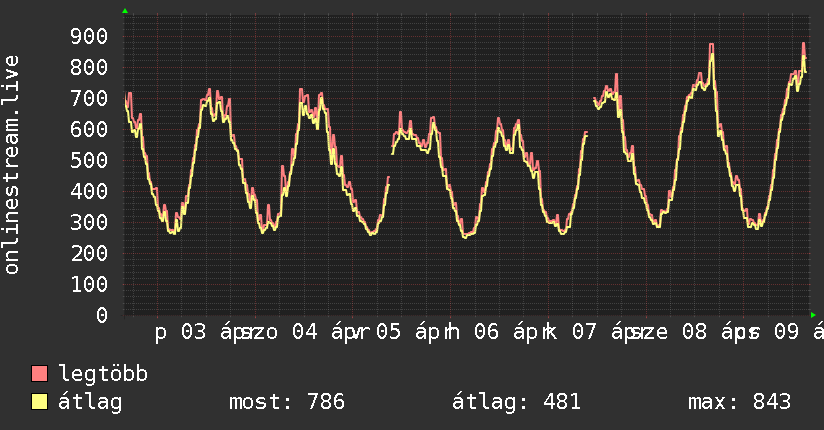Select the '03 ápr' date marker
The width and height of the screenshot is (824, 430).
point(211,333)
